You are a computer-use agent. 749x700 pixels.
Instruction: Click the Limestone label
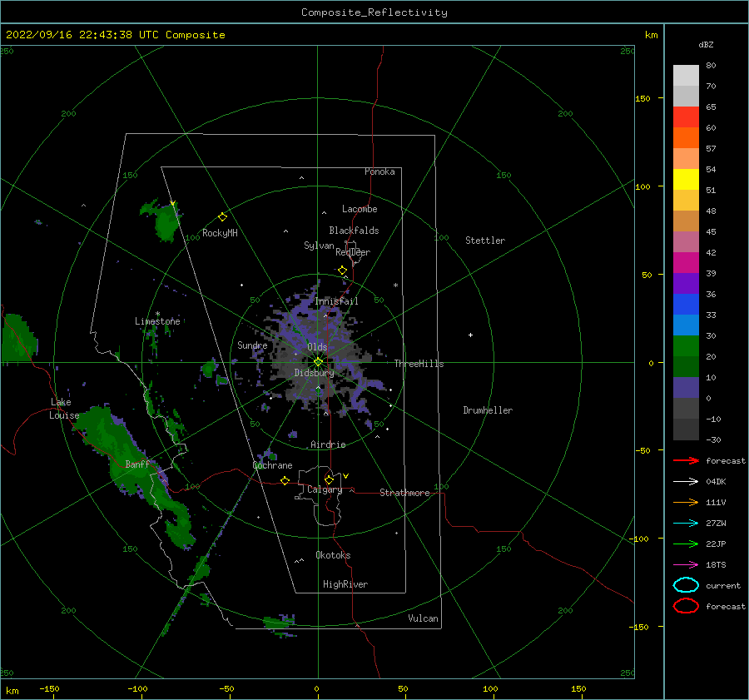157,321
